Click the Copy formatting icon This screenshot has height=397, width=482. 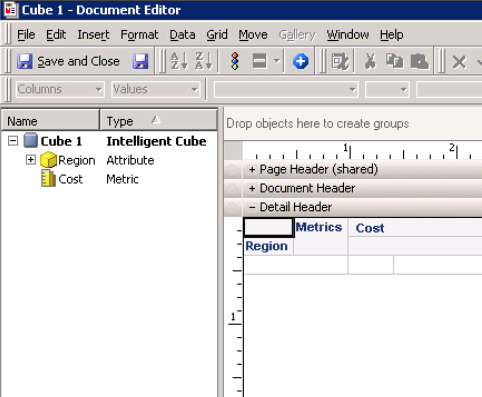(394, 61)
